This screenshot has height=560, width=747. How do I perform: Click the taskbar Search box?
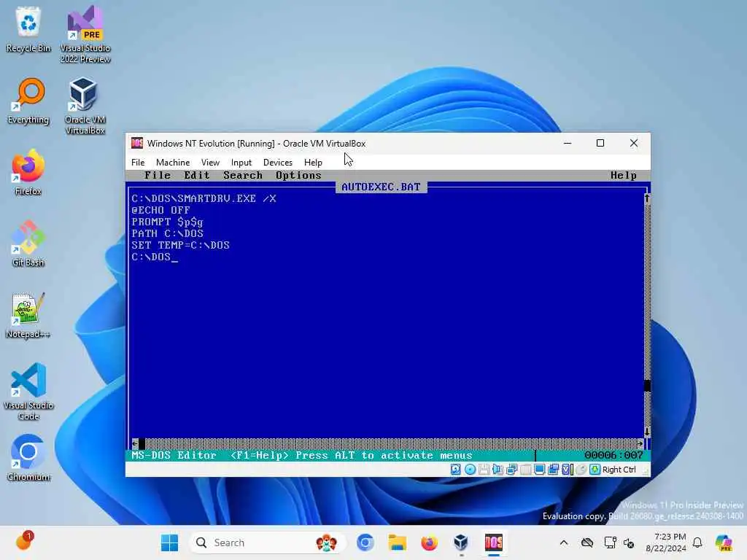[x=267, y=542]
